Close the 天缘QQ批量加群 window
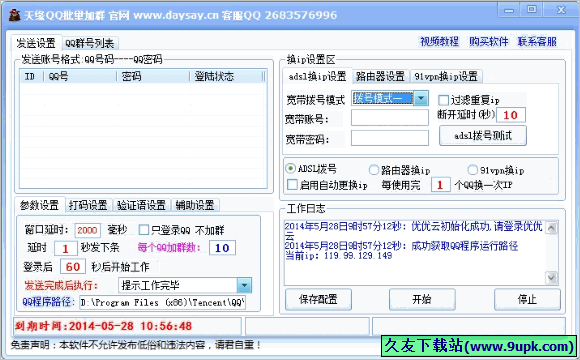 (561, 10)
